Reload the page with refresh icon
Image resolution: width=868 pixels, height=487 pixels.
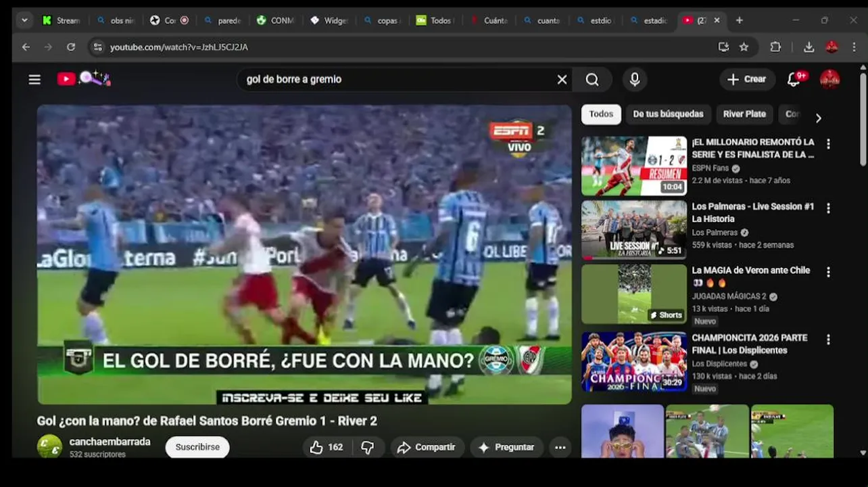click(70, 47)
